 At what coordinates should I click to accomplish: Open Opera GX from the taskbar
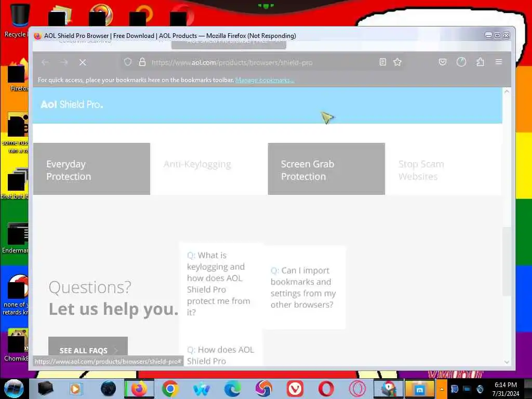click(x=357, y=389)
